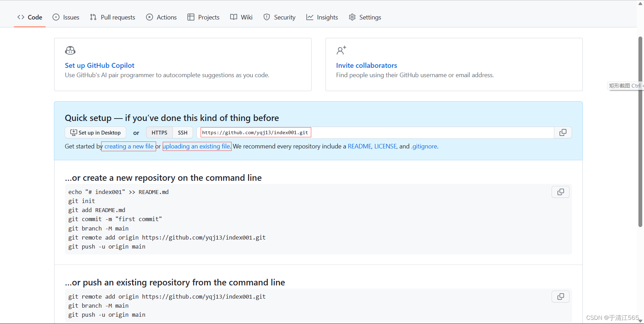The image size is (644, 324).
Task: Open the .gitignore link
Action: click(x=424, y=146)
